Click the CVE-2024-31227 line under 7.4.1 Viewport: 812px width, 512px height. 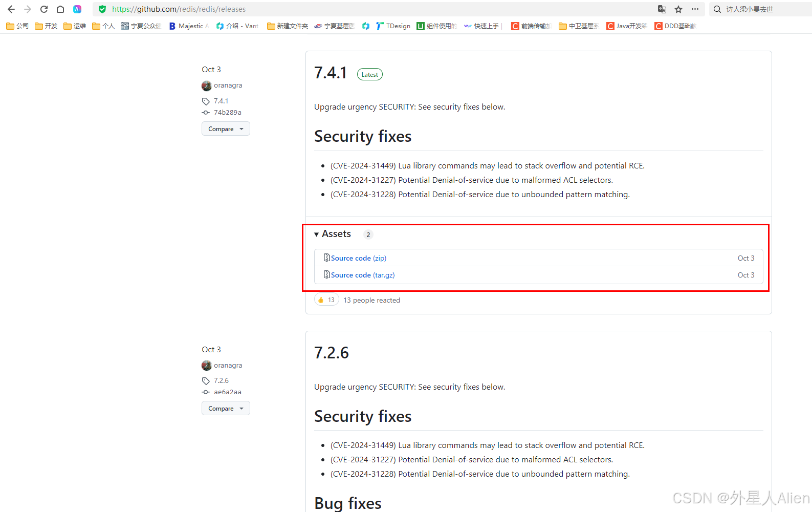click(x=472, y=180)
